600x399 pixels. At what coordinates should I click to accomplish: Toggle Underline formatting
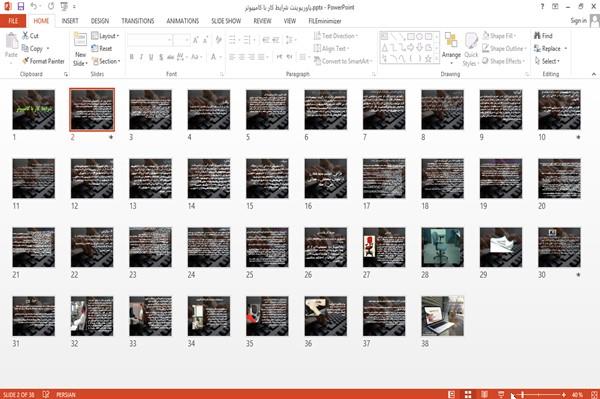click(151, 57)
